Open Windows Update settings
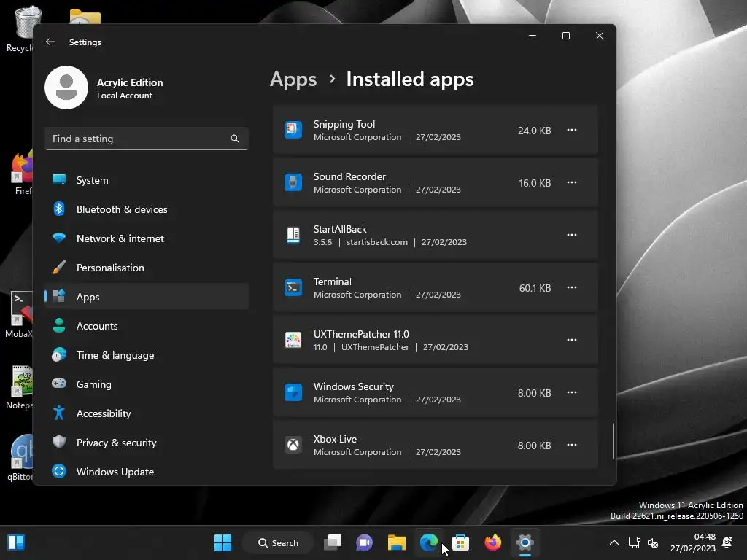The height and width of the screenshot is (560, 747). click(x=147, y=472)
